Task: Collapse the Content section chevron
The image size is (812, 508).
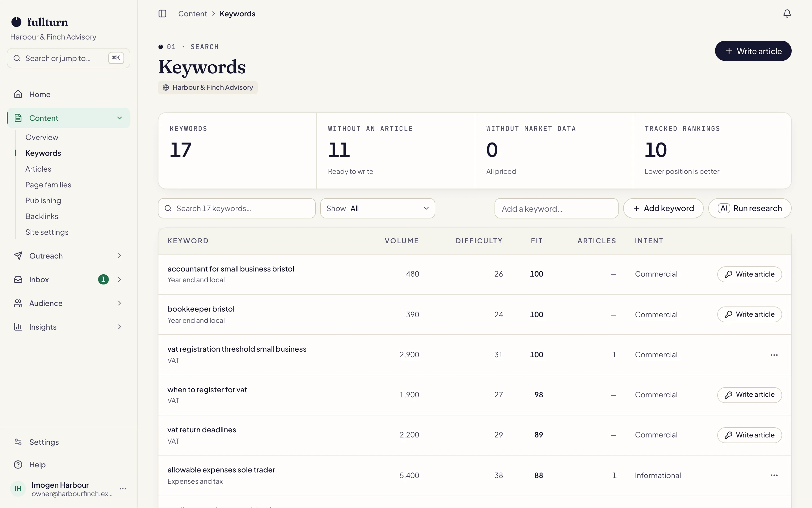Action: pyautogui.click(x=120, y=118)
